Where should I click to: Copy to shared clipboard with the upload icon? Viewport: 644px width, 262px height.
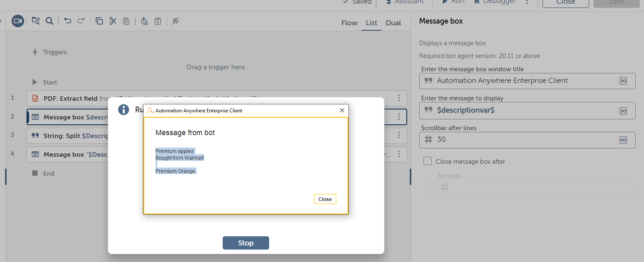144,21
